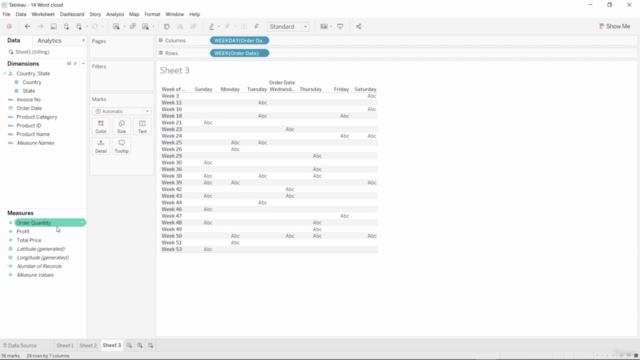Click the New Data Source icon

tap(66, 27)
